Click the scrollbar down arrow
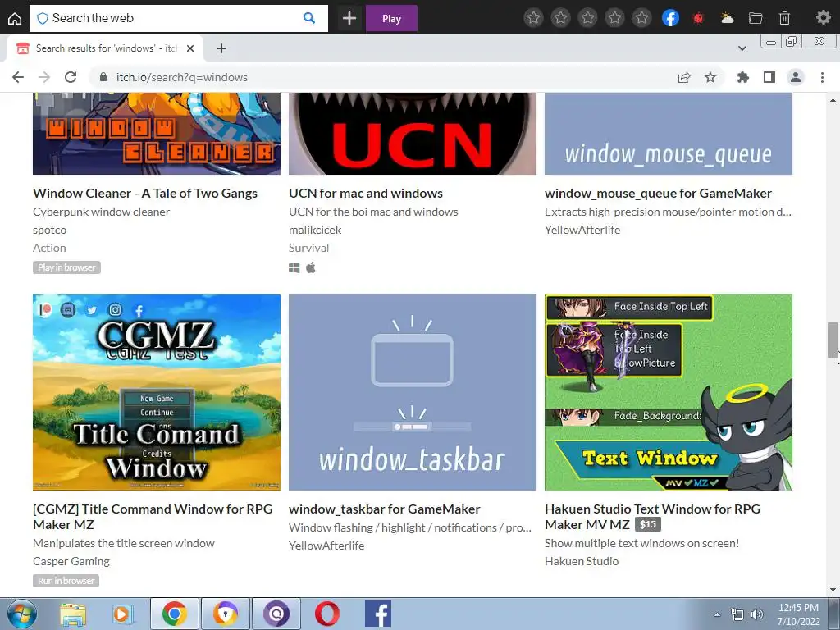Image resolution: width=840 pixels, height=630 pixels. pos(833,591)
